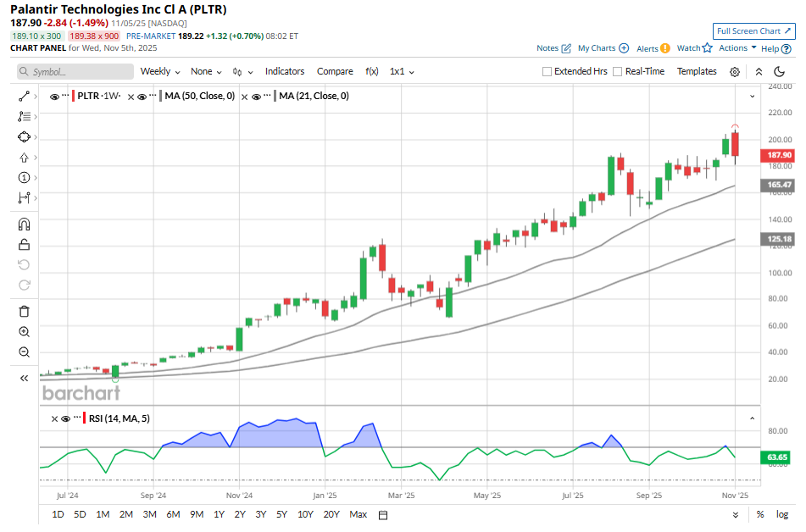Expand the Actions dropdown menu
This screenshot has height=532, width=806.
(737, 48)
